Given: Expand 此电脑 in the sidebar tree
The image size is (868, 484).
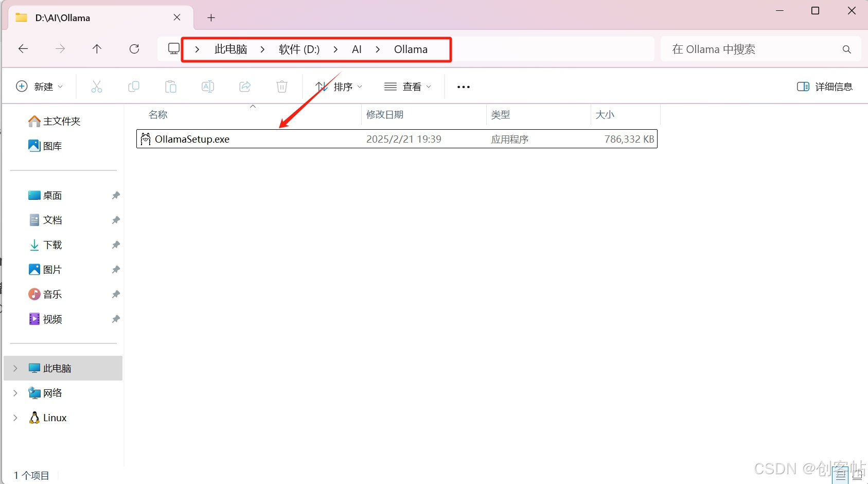Looking at the screenshot, I should click(15, 368).
